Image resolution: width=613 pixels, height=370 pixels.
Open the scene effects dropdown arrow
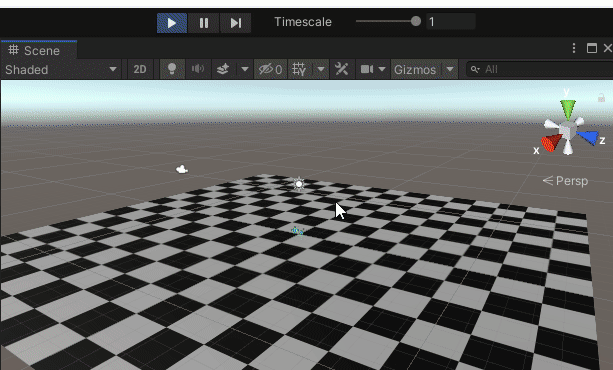point(245,69)
